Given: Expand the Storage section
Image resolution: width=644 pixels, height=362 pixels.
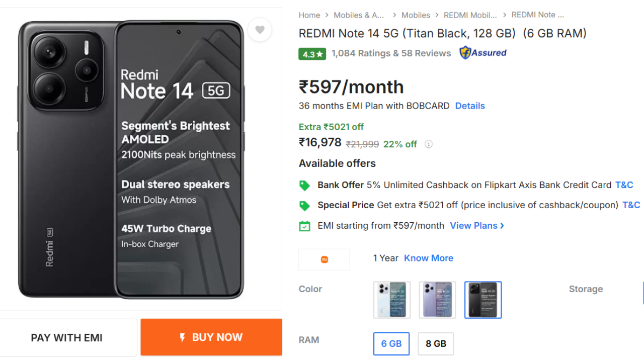Looking at the screenshot, I should (x=586, y=289).
